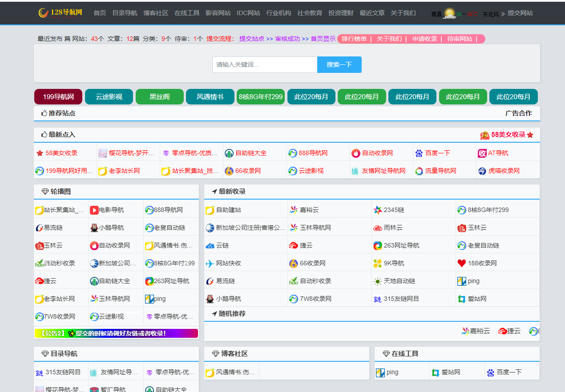Click the 嘉裕云 icon in 最新收录

[293, 210]
